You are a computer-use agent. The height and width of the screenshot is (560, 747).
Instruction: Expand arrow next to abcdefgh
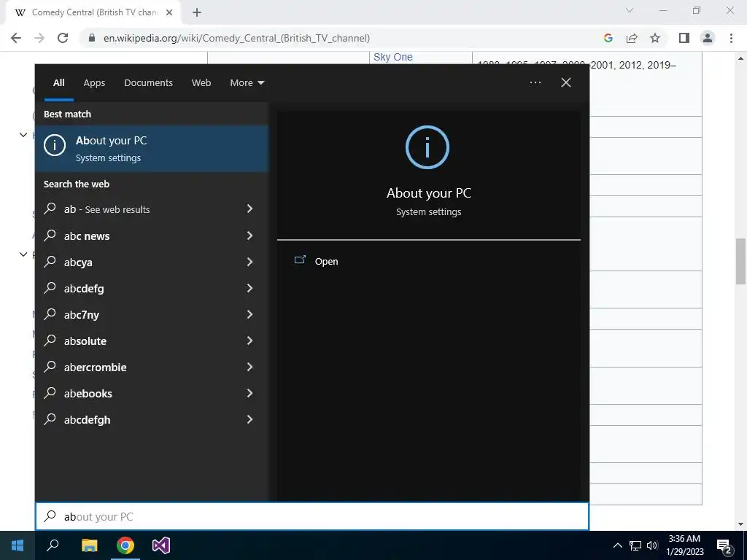click(249, 419)
